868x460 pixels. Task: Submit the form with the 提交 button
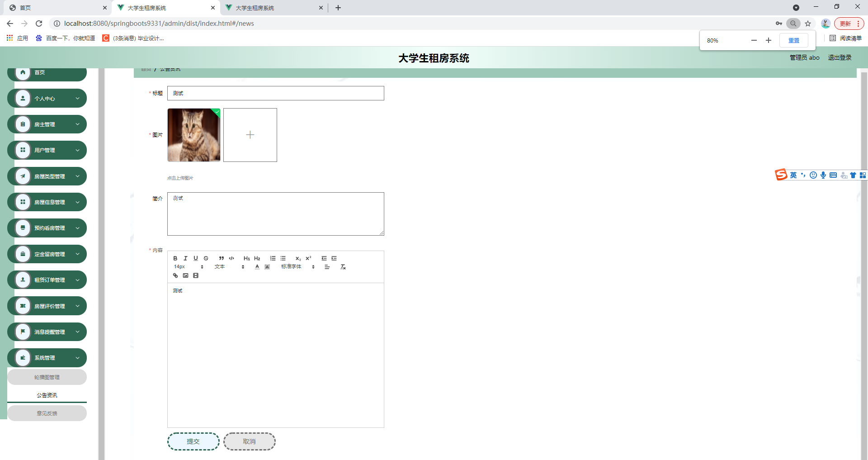click(x=193, y=441)
